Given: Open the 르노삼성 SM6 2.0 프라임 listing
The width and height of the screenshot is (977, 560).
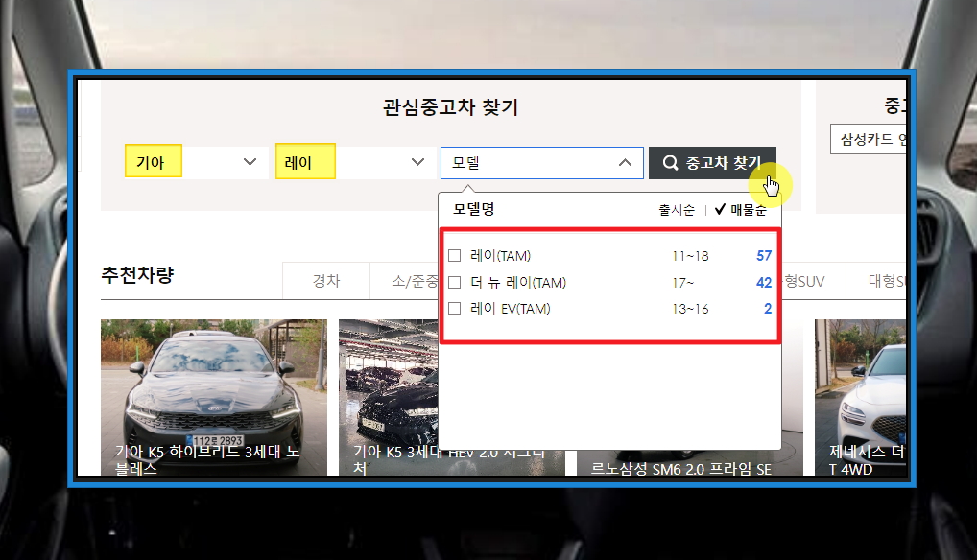Looking at the screenshot, I should (x=680, y=469).
